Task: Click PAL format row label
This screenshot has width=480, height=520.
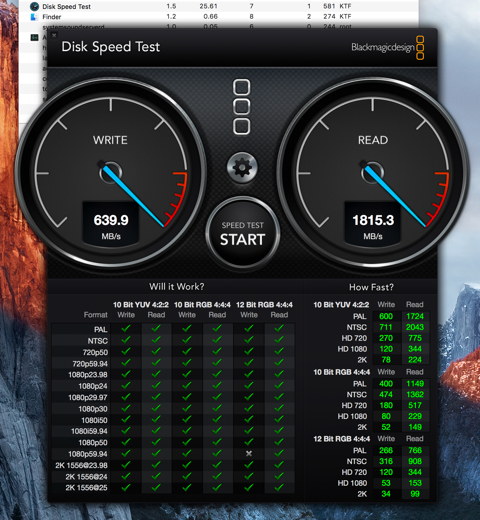Action: (x=101, y=330)
